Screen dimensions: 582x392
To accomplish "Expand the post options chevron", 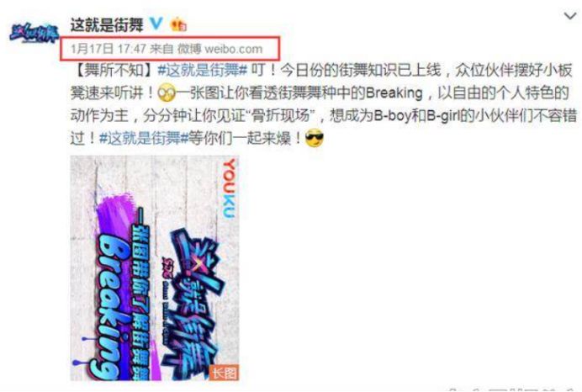I will point(570,16).
